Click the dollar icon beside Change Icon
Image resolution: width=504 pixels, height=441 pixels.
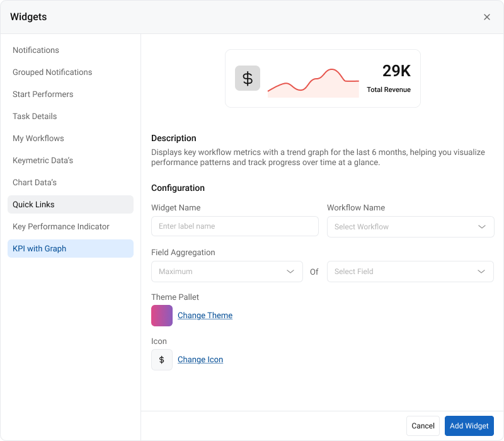pyautogui.click(x=162, y=360)
